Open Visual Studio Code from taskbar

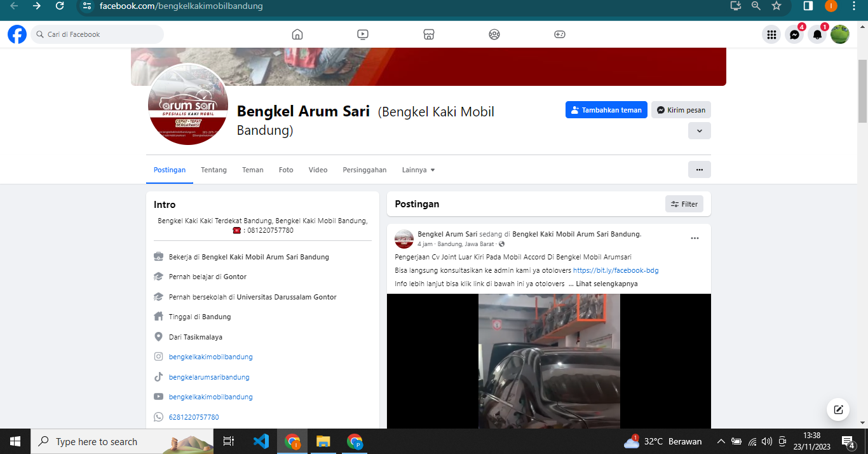point(261,441)
